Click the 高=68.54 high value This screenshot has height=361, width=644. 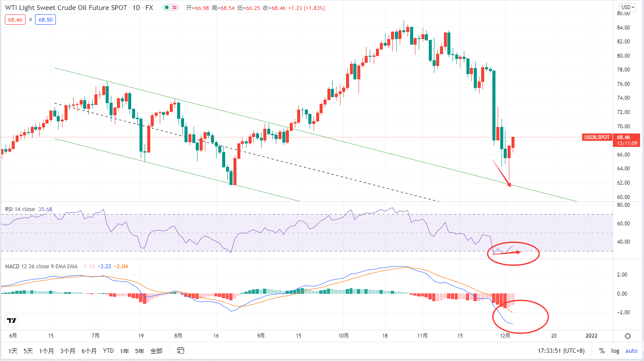pos(223,8)
